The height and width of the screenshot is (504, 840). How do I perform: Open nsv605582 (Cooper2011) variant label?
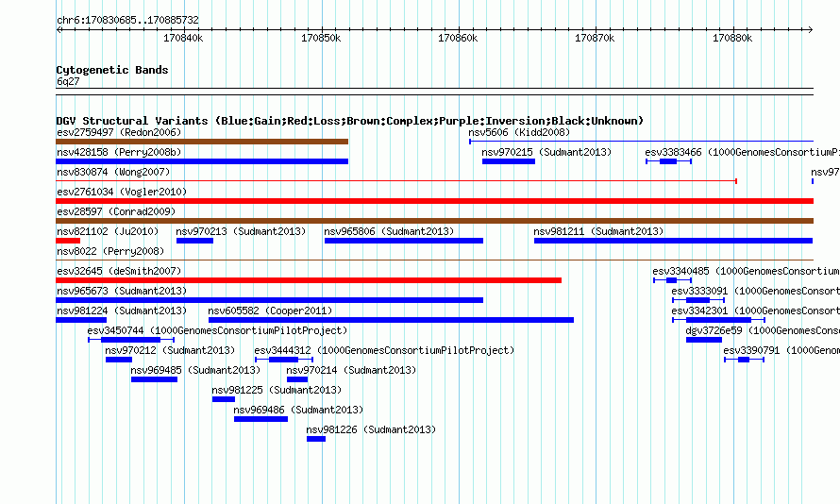(x=270, y=311)
